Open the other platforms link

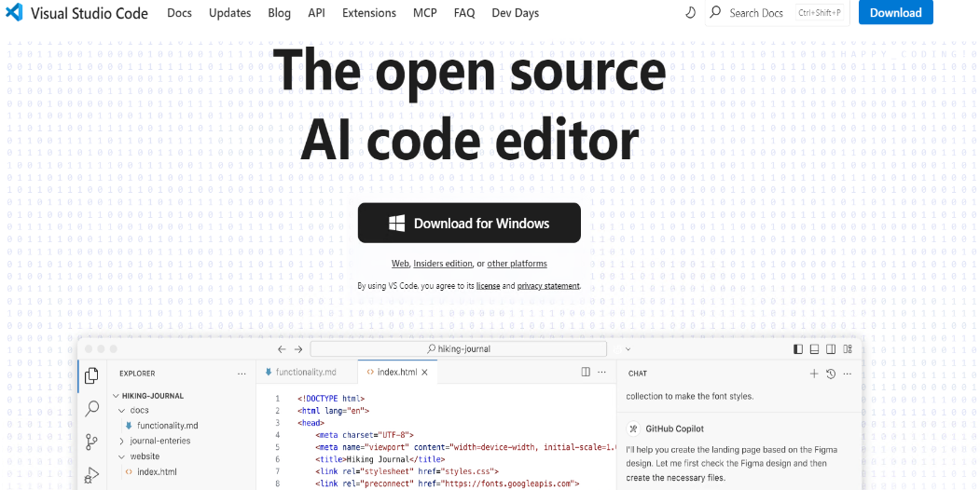tap(517, 264)
